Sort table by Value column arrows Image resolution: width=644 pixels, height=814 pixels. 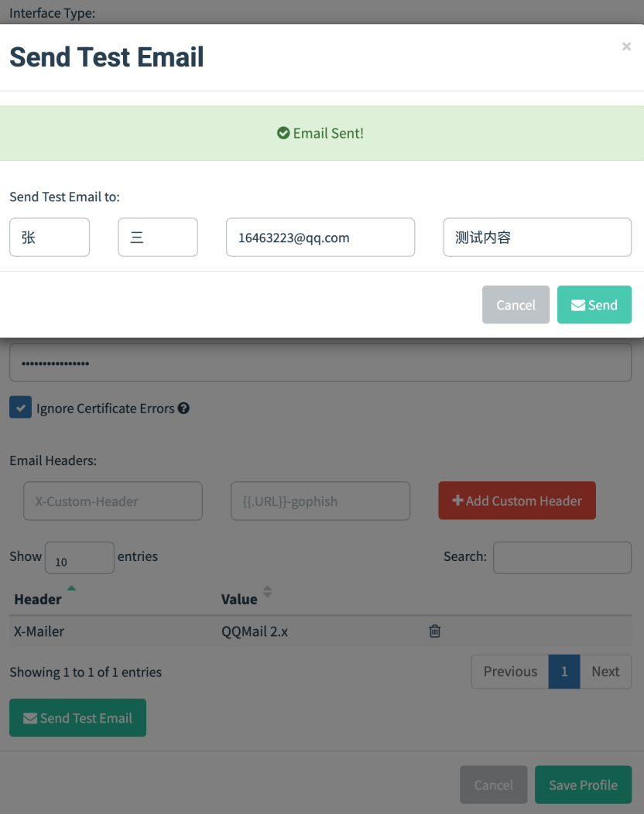coord(267,591)
